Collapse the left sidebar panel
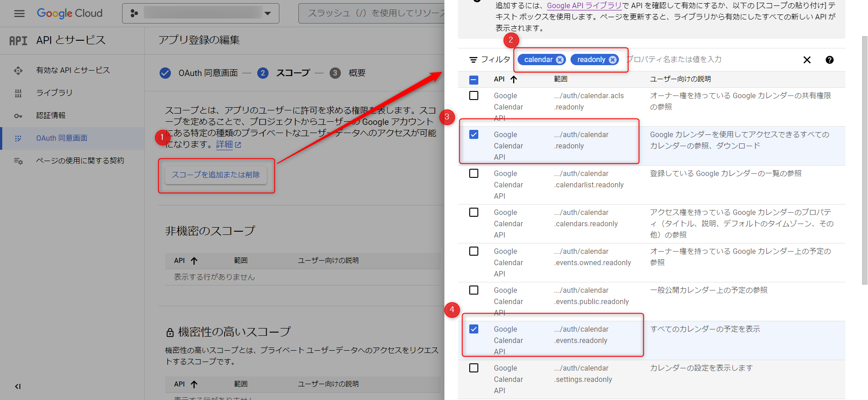 pyautogui.click(x=18, y=386)
